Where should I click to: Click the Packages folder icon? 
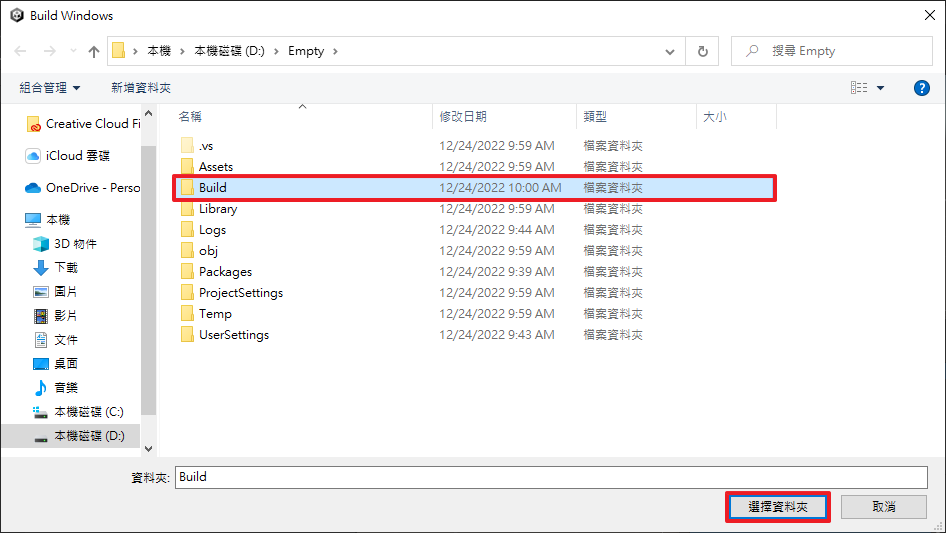point(187,272)
